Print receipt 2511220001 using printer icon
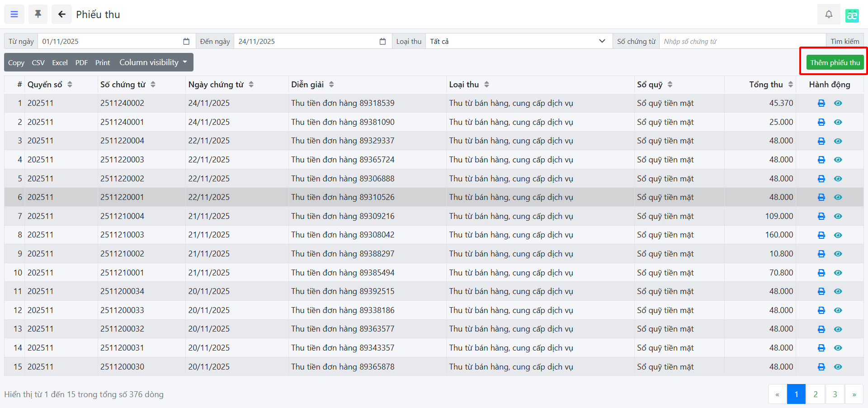Image resolution: width=868 pixels, height=408 pixels. click(x=821, y=197)
